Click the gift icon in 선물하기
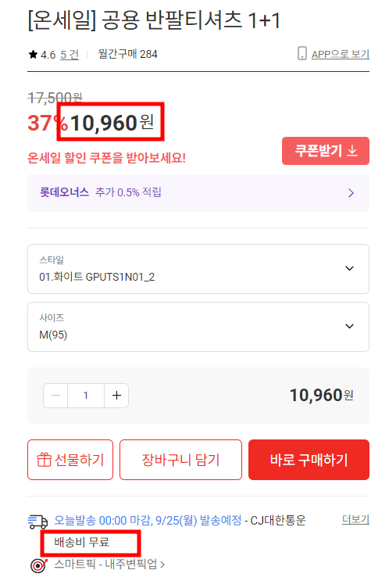Viewport: 389px width, 588px height. (44, 460)
